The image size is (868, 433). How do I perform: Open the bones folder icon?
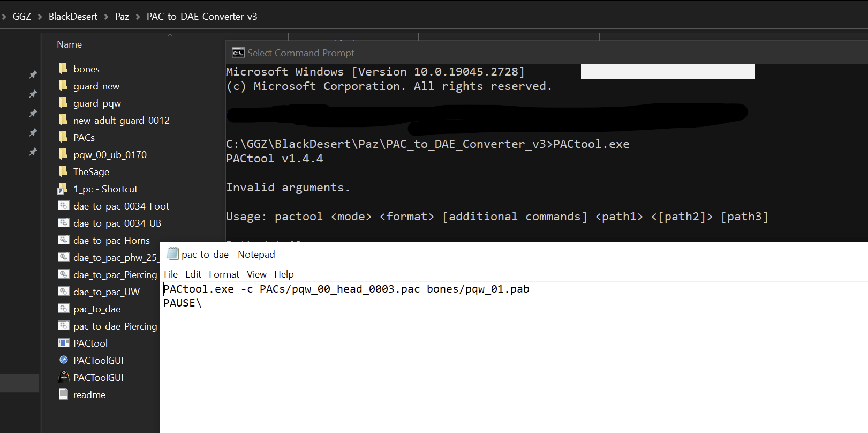63,69
